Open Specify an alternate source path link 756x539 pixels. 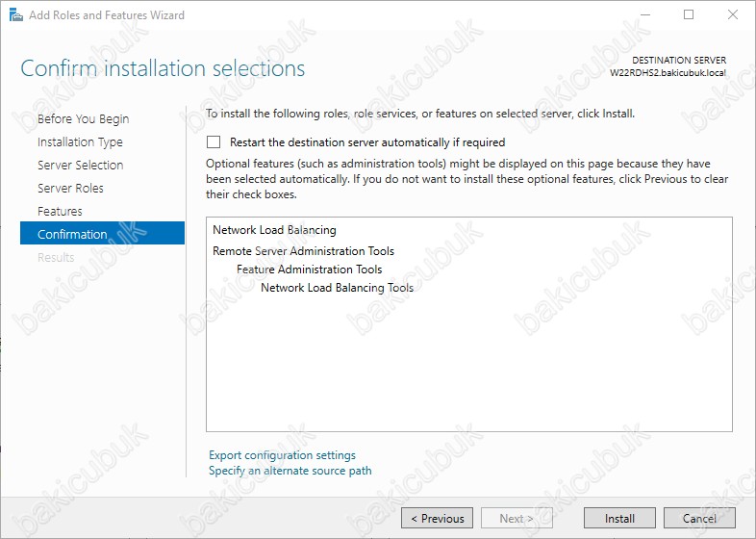(290, 471)
